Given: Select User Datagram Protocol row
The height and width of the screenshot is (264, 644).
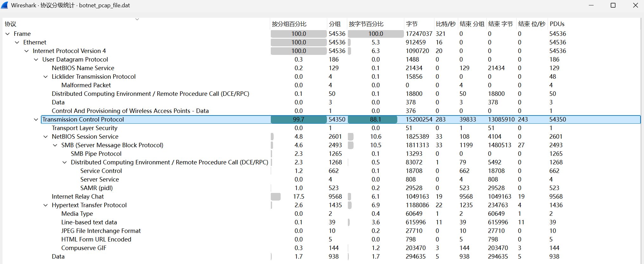Looking at the screenshot, I should coord(322,59).
